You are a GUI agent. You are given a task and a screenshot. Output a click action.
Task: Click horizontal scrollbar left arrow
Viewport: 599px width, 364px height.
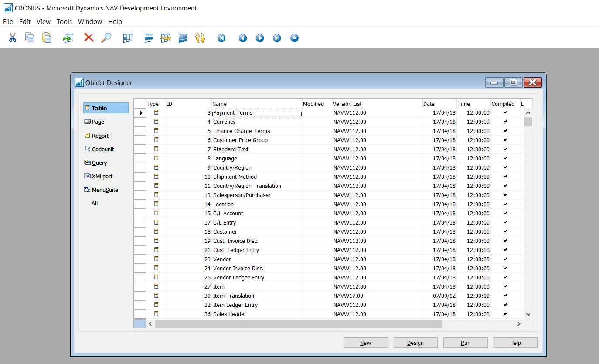point(150,323)
